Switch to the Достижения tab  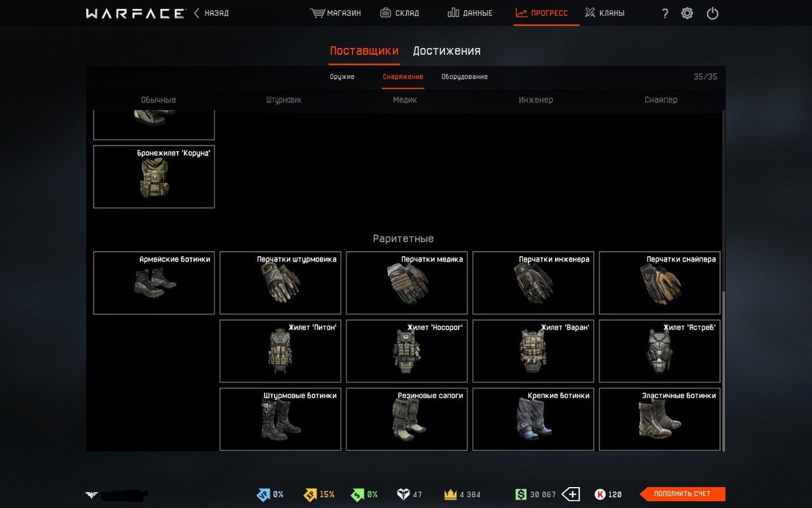click(447, 51)
